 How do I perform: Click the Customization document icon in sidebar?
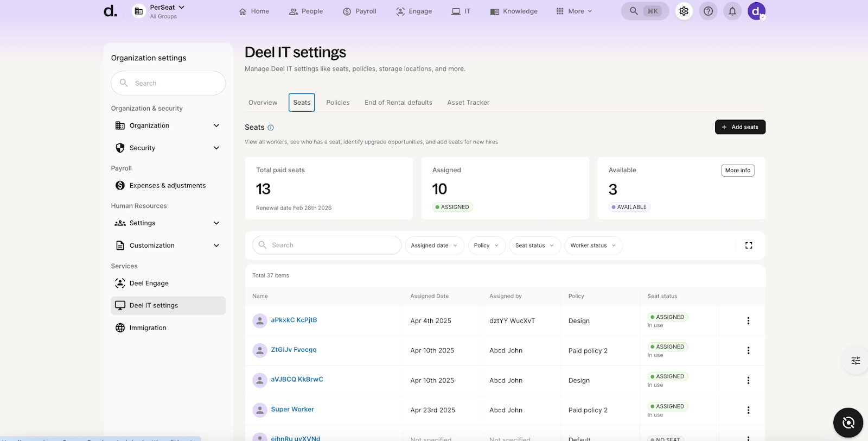coord(120,245)
